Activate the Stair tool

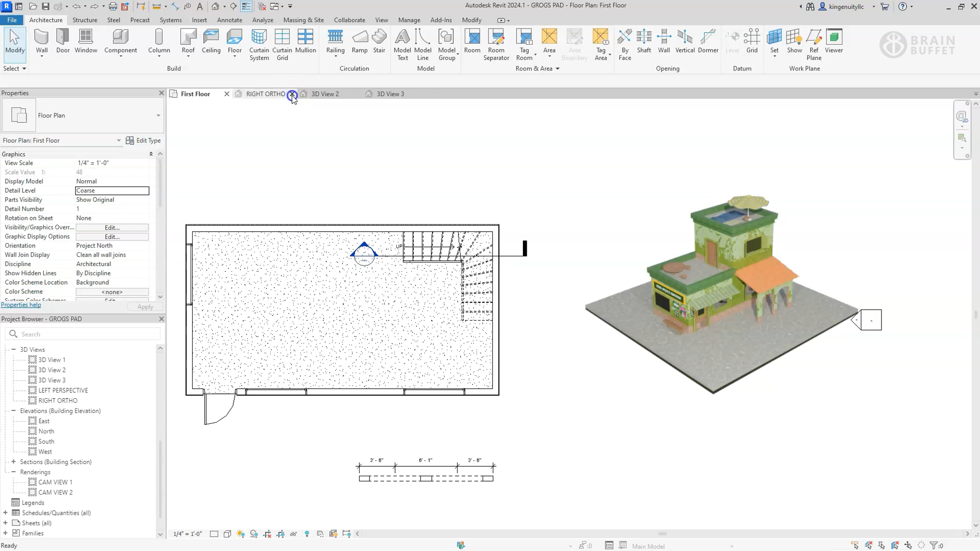(x=379, y=42)
